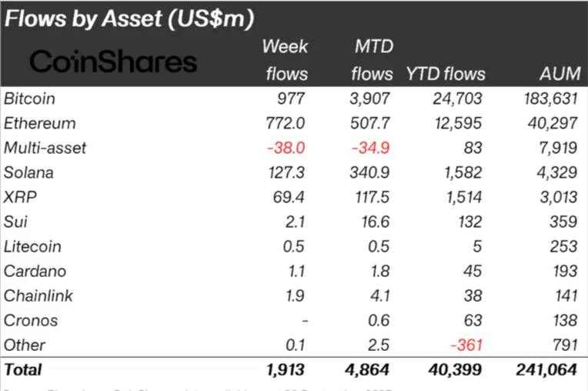Click the red -38.0 week flows value
This screenshot has width=588, height=391.
(x=287, y=148)
